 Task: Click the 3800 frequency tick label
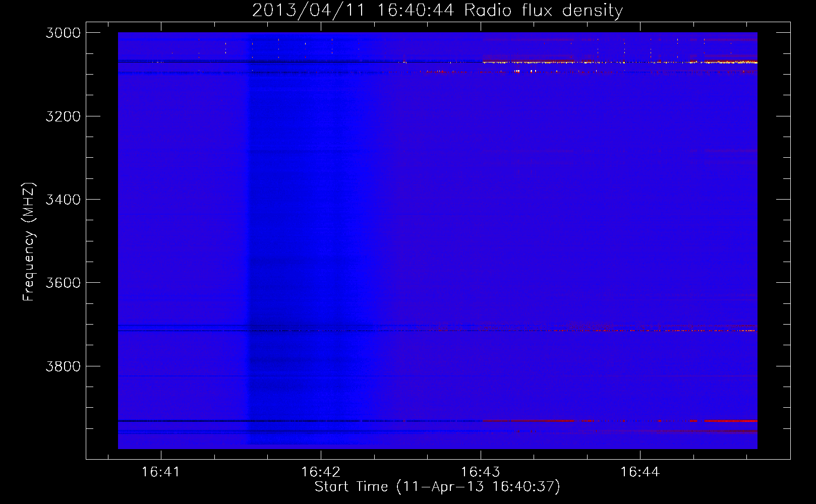pyautogui.click(x=63, y=366)
